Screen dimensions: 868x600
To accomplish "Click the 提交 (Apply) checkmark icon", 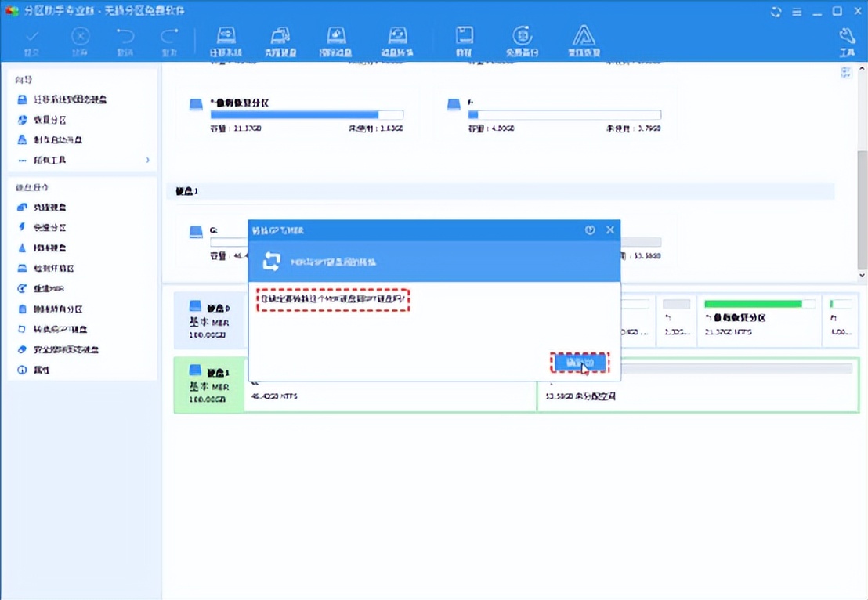I will coord(32,41).
